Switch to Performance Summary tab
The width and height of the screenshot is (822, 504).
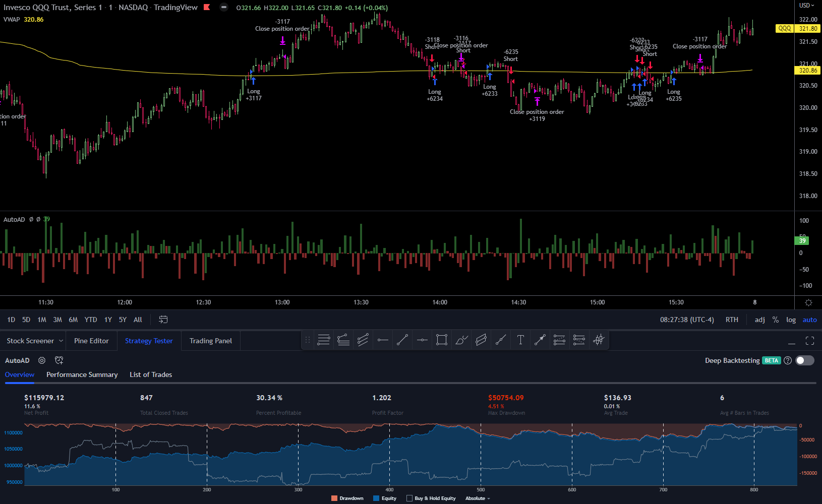pyautogui.click(x=82, y=374)
